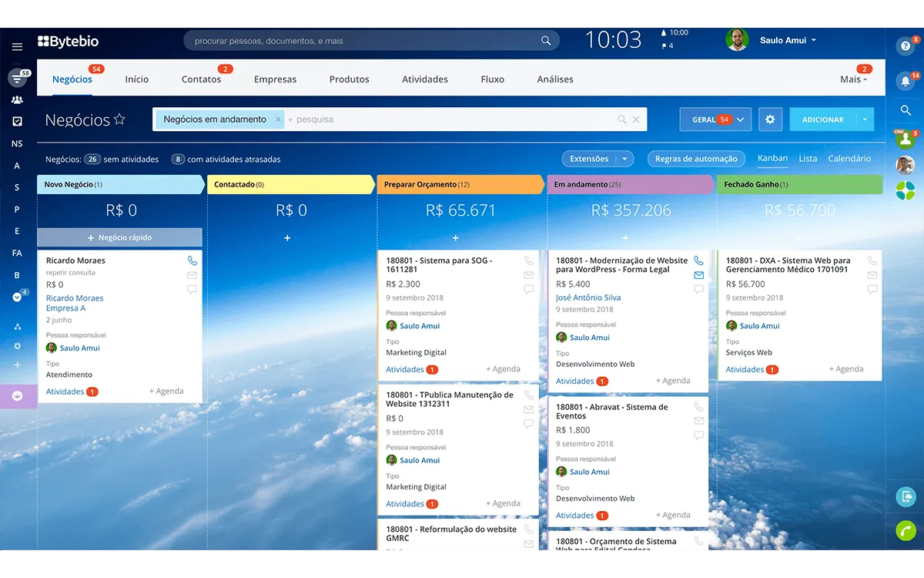Click the ADICIONAR button
This screenshot has width=924, height=578.
822,119
